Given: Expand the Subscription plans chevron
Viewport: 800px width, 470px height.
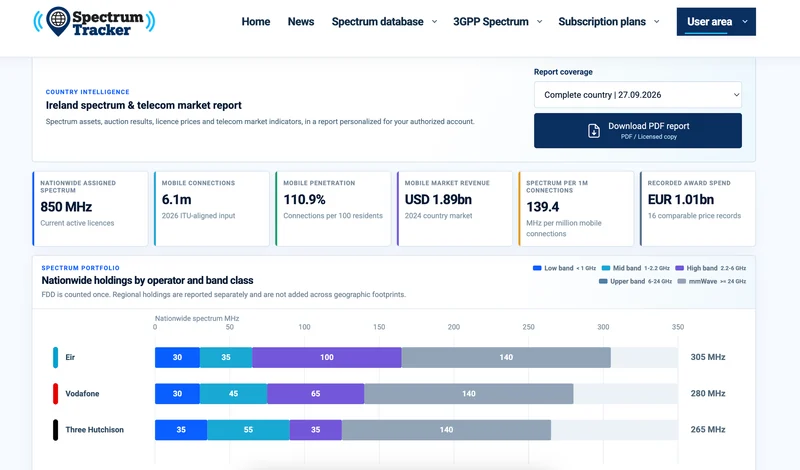Looking at the screenshot, I should tap(657, 22).
